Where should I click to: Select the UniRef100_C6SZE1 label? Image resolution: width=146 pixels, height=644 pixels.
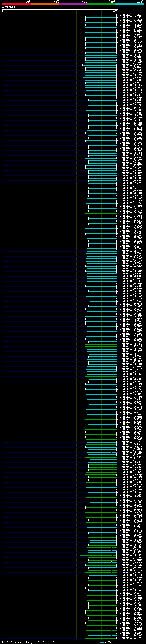[x=131, y=55]
